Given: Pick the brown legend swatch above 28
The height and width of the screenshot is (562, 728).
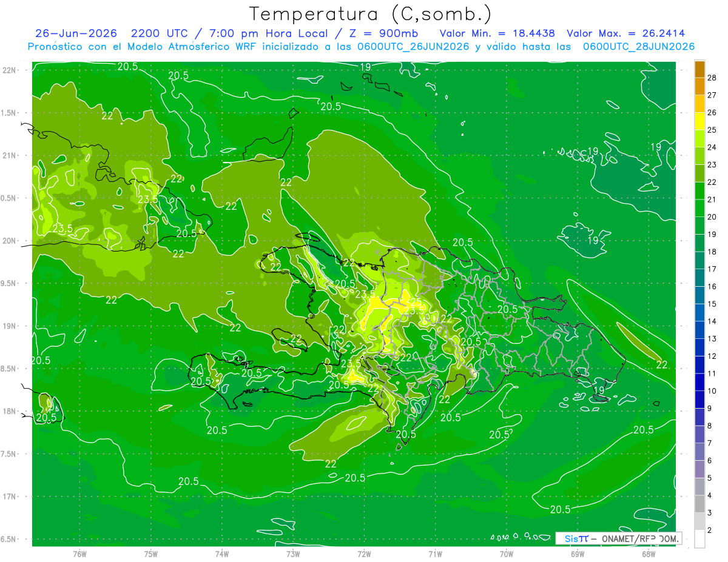Looking at the screenshot, I should [699, 69].
